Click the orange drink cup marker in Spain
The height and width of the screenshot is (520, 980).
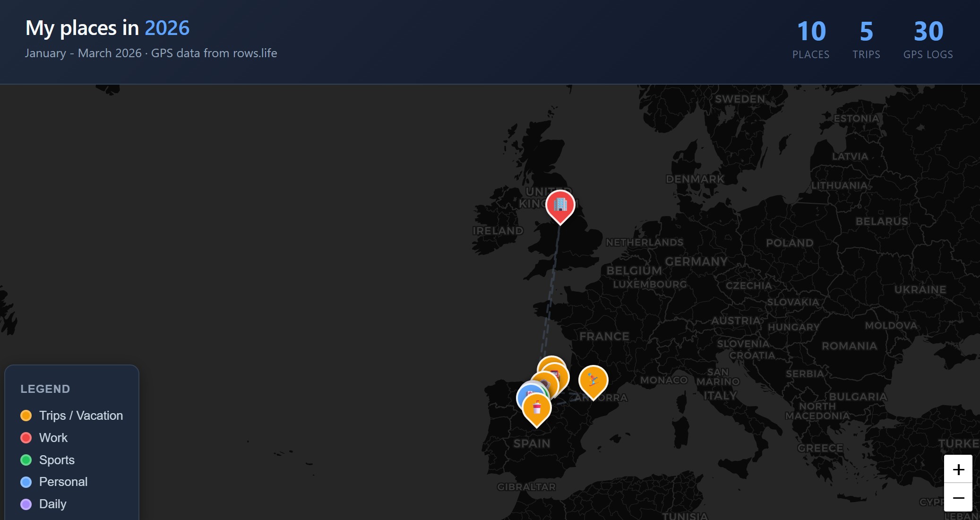[537, 408]
